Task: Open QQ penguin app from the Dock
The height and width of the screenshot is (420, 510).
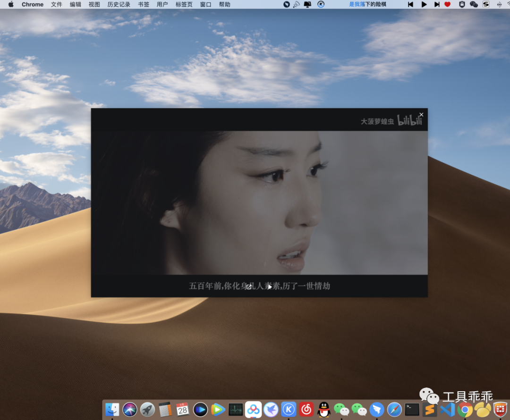Action: 323,409
